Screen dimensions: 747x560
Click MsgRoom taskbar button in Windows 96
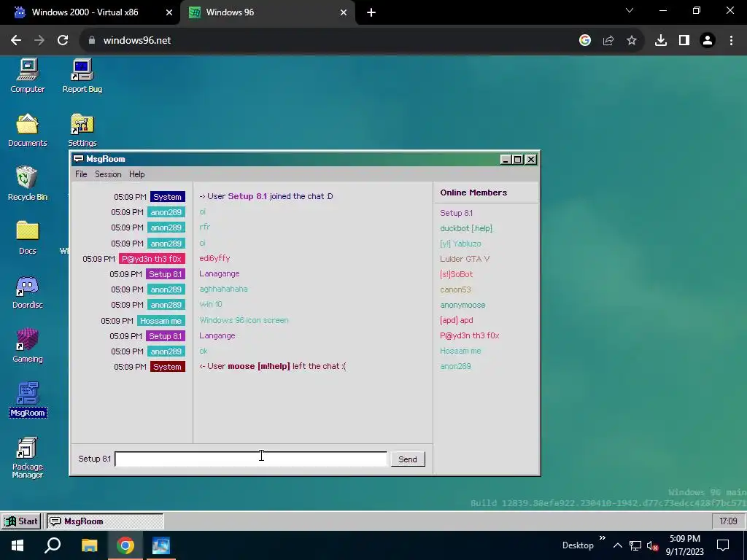(105, 521)
